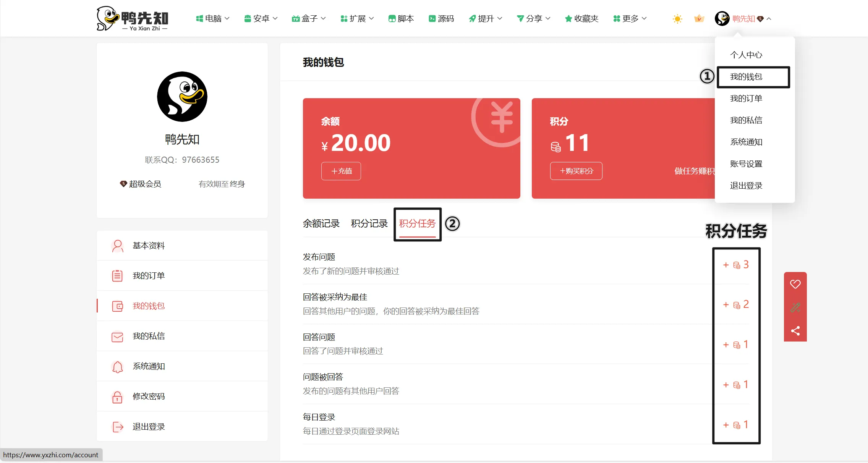Expand the 扩展 dropdown chevron
The image size is (868, 463).
click(371, 18)
